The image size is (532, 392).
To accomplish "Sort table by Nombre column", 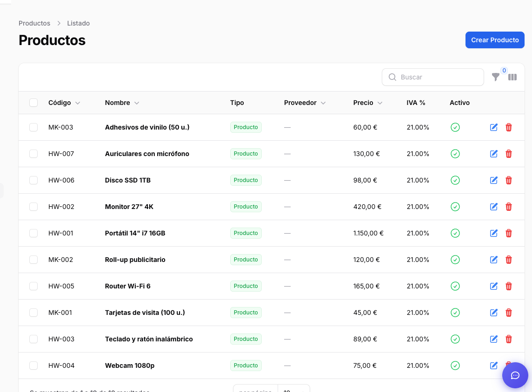I will point(122,103).
